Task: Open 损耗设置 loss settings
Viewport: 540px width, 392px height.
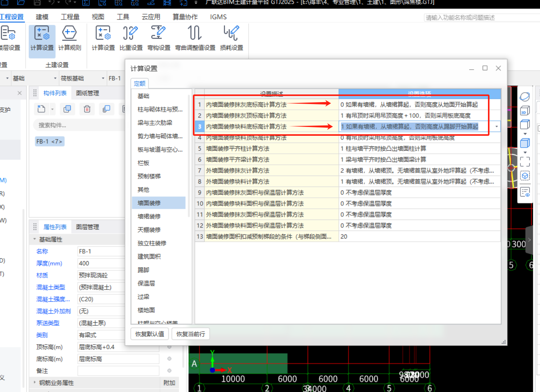Action: click(232, 38)
